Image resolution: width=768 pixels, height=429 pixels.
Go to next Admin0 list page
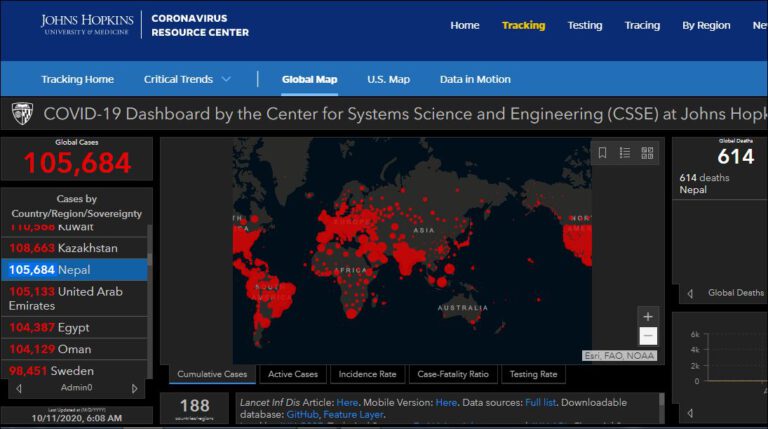(135, 388)
